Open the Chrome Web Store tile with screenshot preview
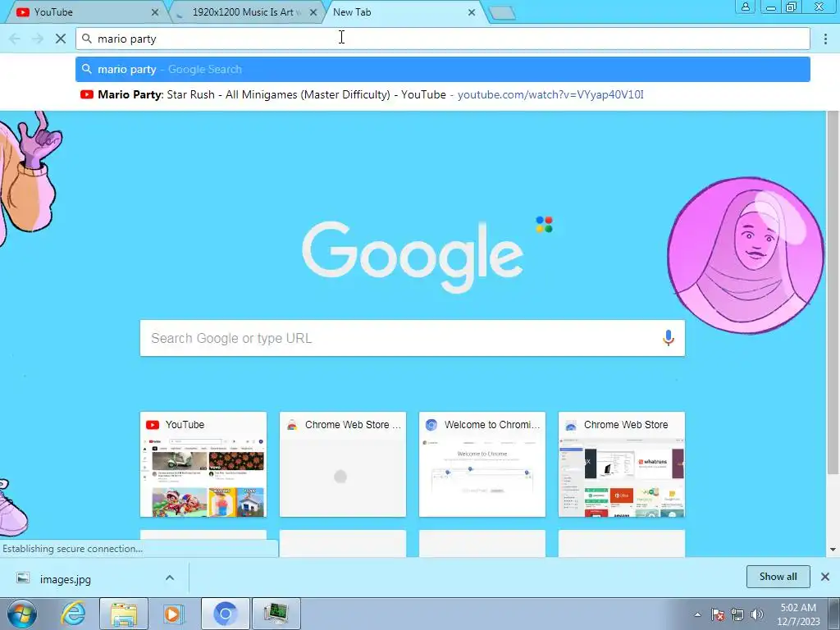The width and height of the screenshot is (840, 630). coord(622,464)
